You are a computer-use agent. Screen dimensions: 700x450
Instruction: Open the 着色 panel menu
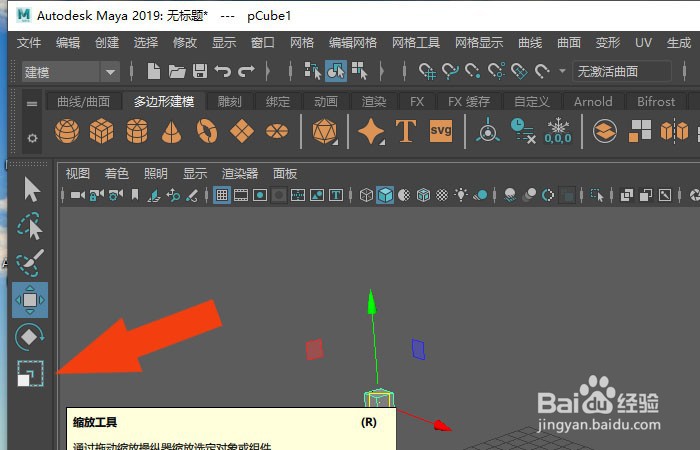pos(117,173)
